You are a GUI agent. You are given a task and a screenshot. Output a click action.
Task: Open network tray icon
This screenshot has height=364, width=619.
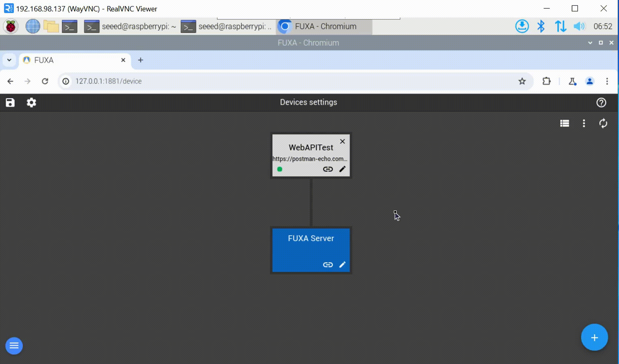tap(560, 26)
